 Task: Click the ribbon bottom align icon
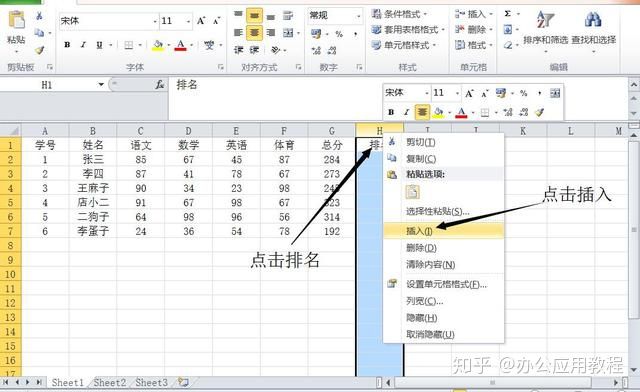click(x=270, y=16)
